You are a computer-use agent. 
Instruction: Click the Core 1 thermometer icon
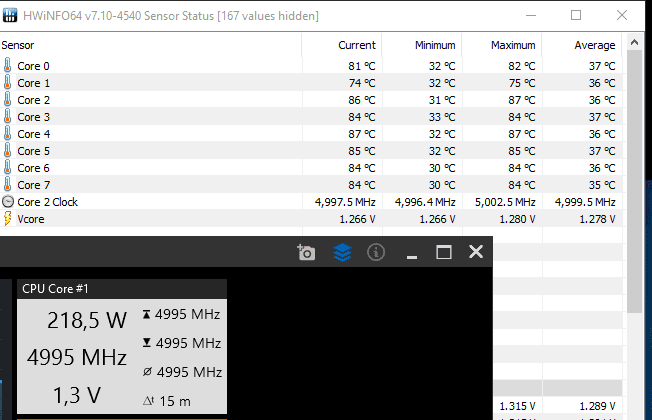click(7, 83)
